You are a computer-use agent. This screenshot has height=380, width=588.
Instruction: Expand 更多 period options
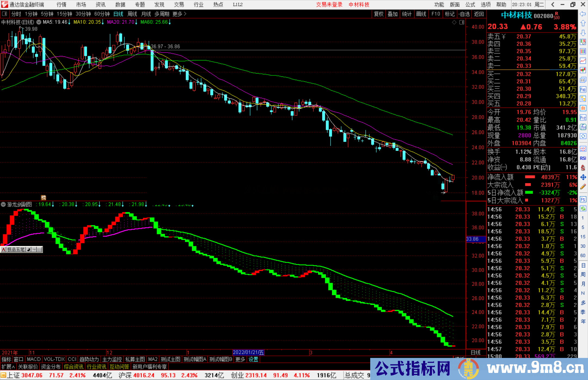pyautogui.click(x=179, y=14)
